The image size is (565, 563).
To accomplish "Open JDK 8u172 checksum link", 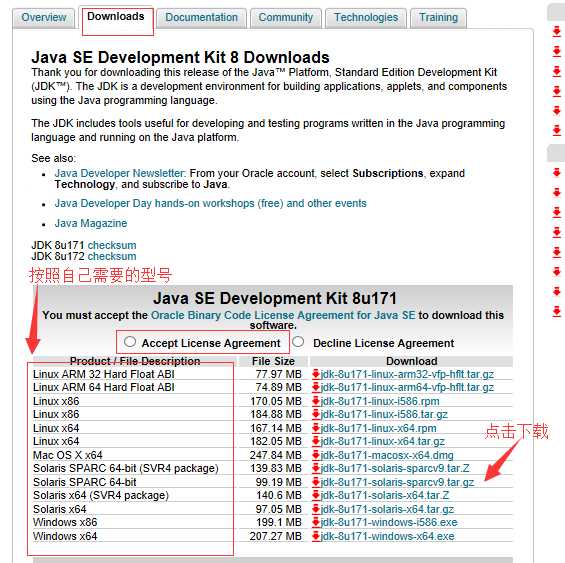I will tap(112, 256).
